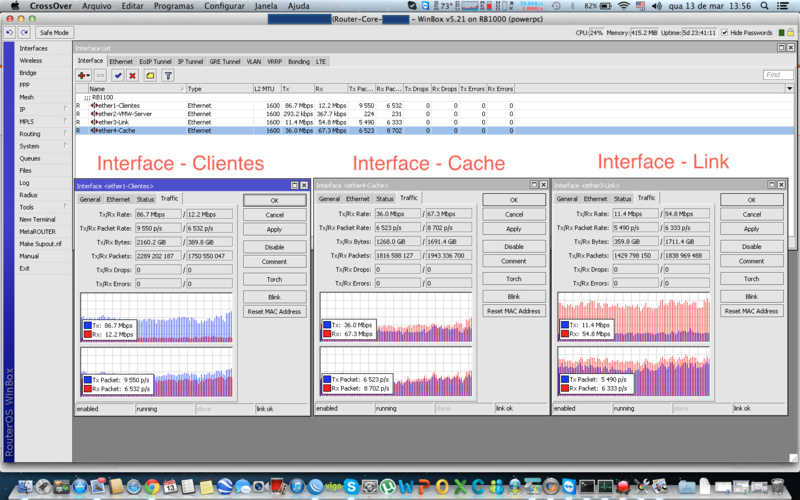This screenshot has width=800, height=500.
Task: Click the redo arrow in WinBox toolbar
Action: 24,32
